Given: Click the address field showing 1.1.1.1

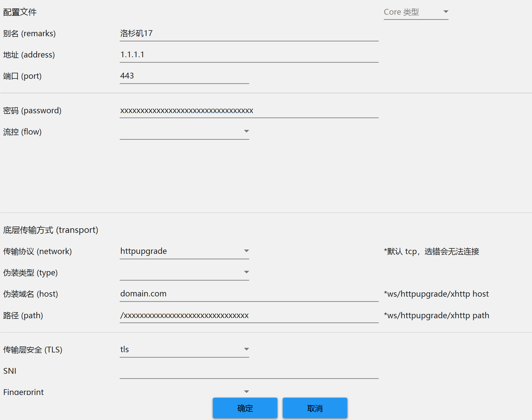Looking at the screenshot, I should point(249,55).
